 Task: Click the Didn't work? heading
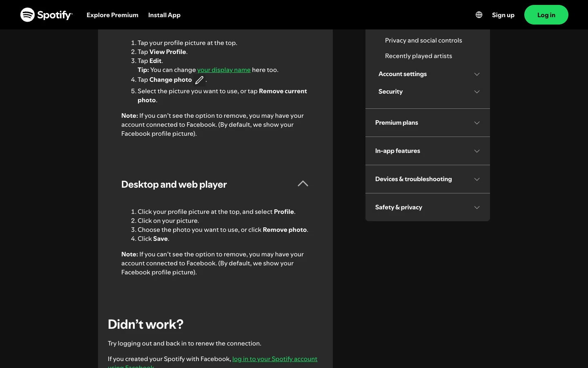coord(145,324)
